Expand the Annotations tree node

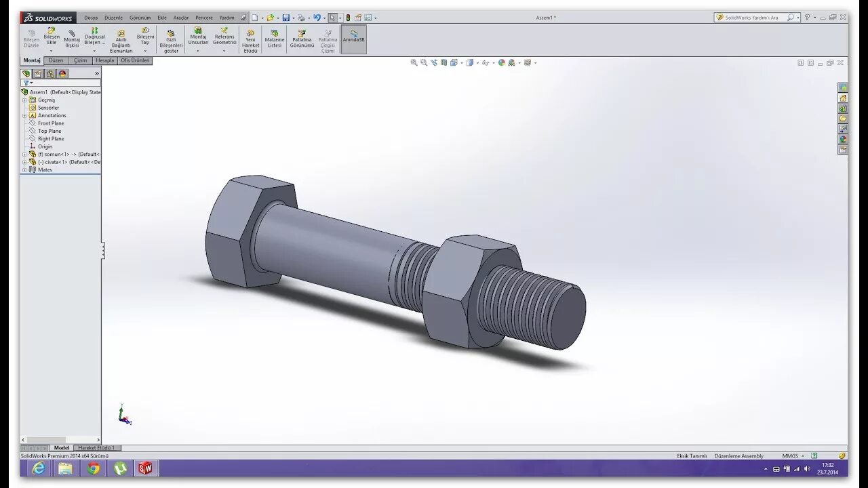[x=24, y=115]
